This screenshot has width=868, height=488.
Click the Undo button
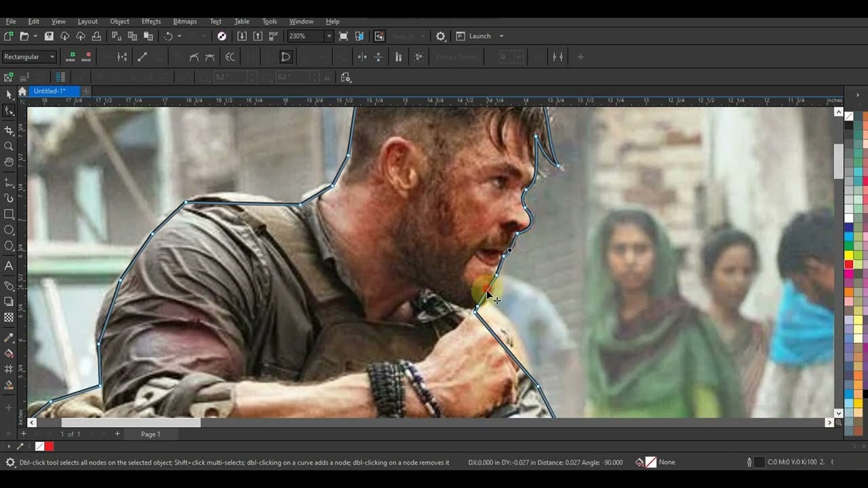[x=168, y=36]
